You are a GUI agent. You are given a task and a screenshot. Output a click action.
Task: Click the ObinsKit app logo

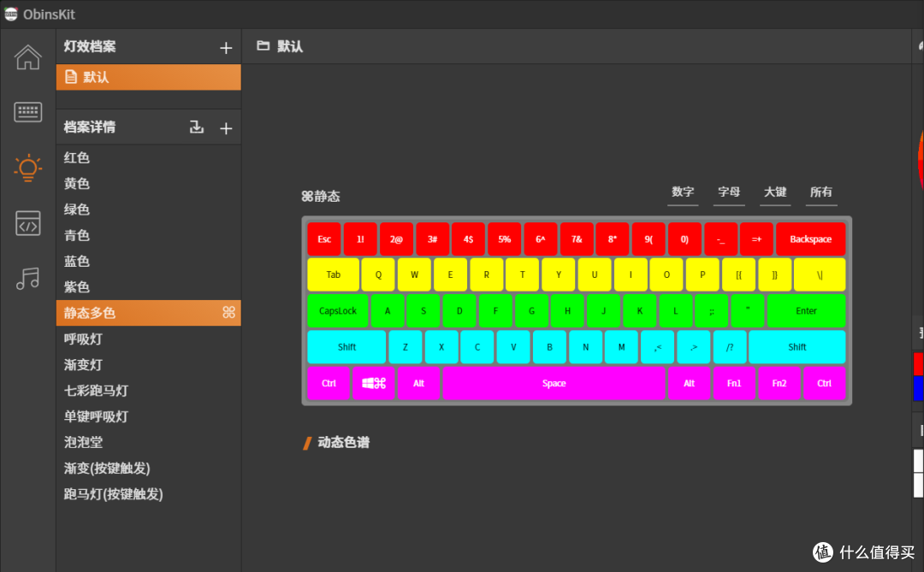pyautogui.click(x=10, y=14)
